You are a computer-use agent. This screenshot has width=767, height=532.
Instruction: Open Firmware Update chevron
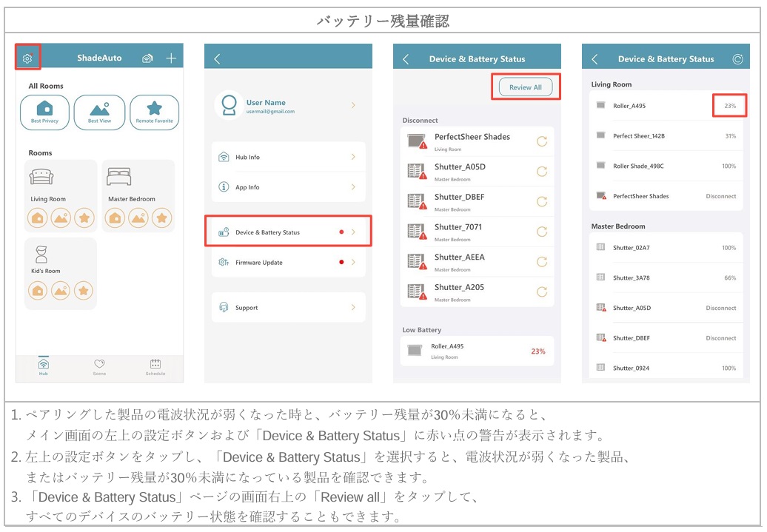(x=353, y=263)
